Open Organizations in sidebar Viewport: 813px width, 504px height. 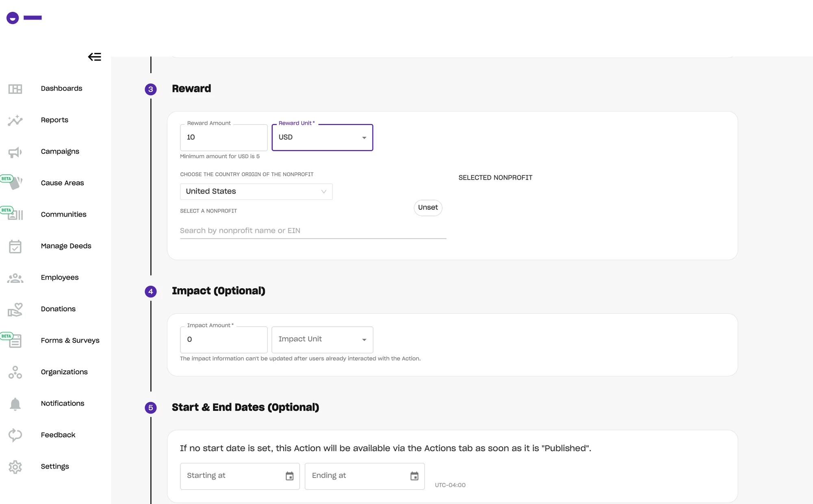(x=64, y=372)
